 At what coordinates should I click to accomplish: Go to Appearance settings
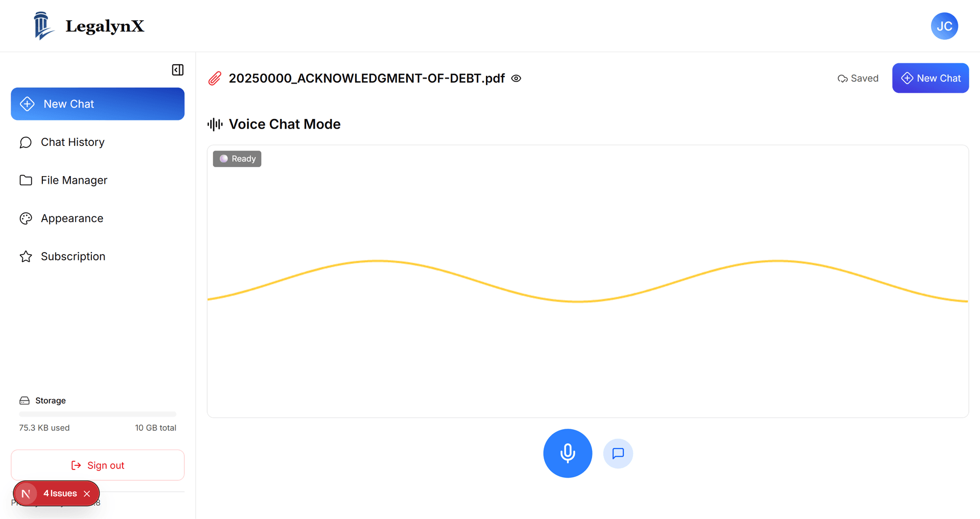click(x=72, y=218)
